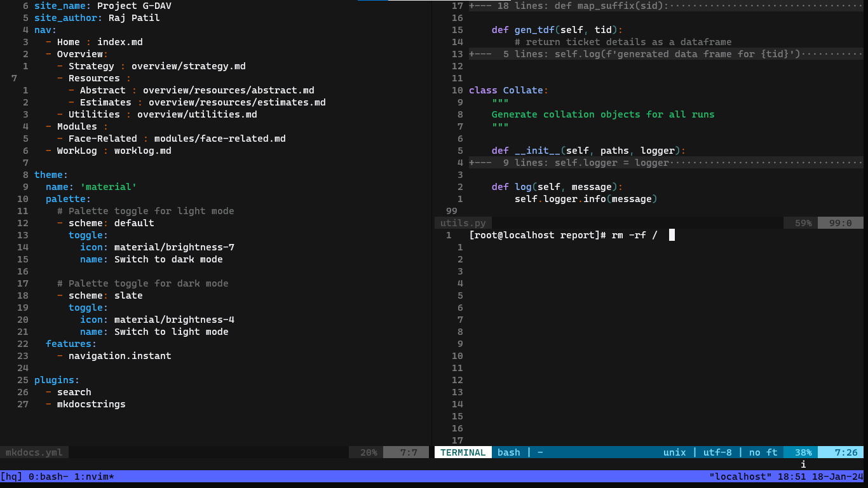
Task: Click the TERMINAL mode indicator
Action: 463,452
